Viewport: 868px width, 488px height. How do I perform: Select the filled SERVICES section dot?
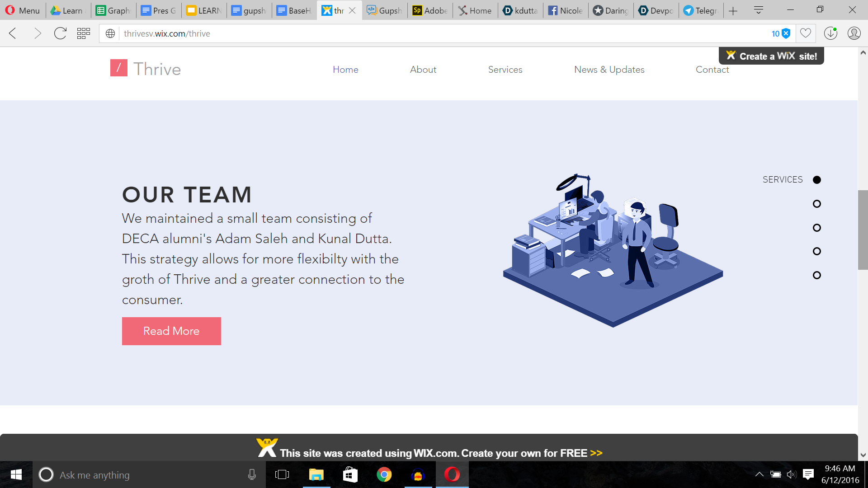(x=817, y=180)
